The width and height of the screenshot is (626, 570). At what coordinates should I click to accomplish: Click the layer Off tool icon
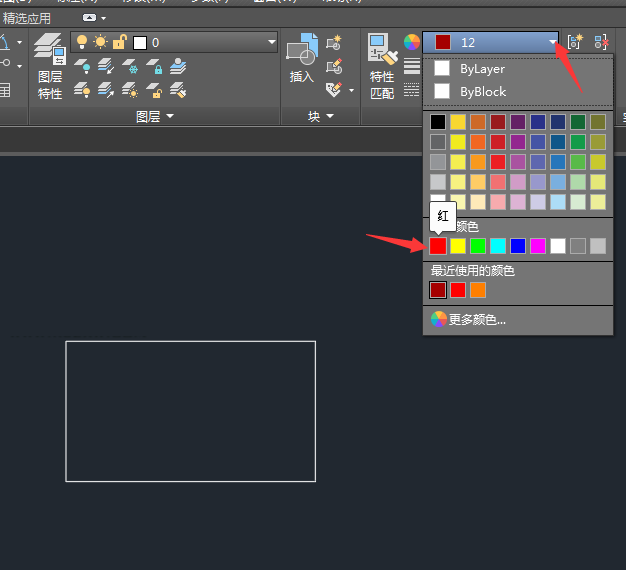pyautogui.click(x=82, y=66)
